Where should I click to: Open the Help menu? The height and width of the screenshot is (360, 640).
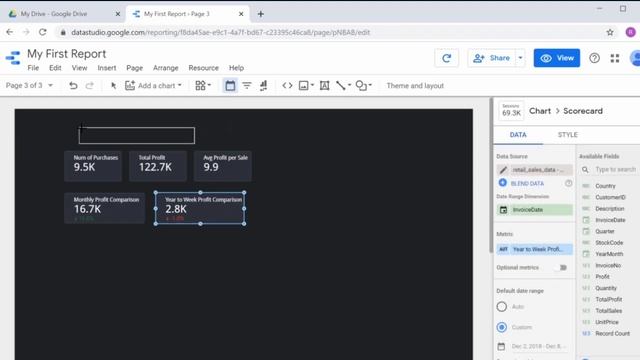pyautogui.click(x=236, y=68)
